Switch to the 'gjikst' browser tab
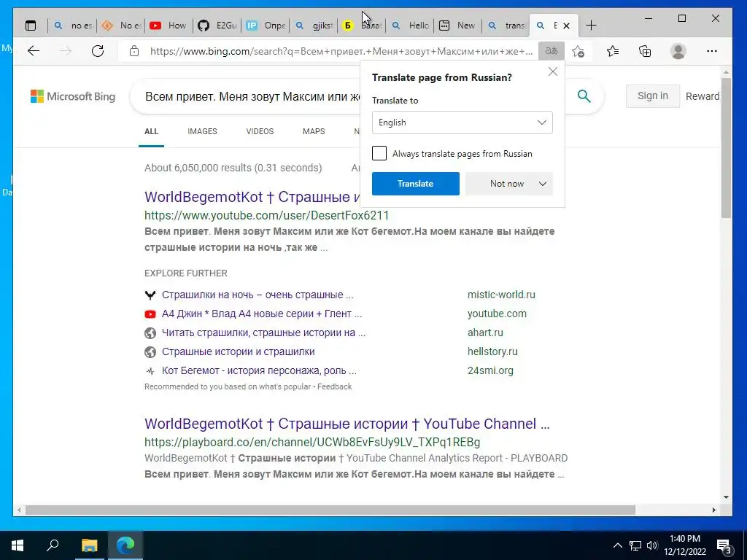The image size is (747, 560). click(314, 26)
